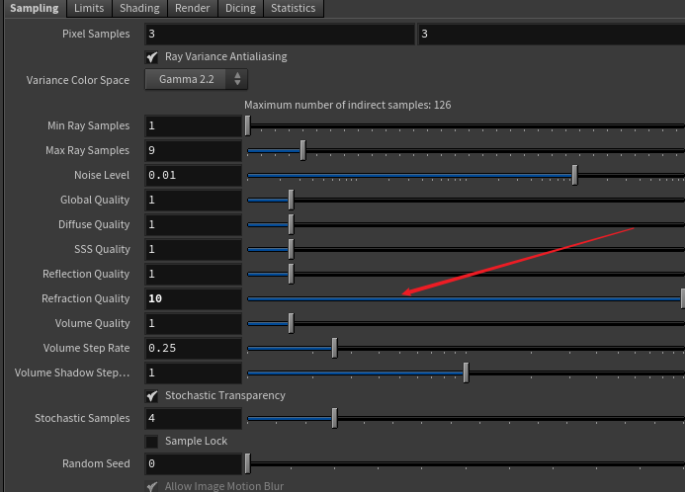Select the Random Seed value field
Screen dimensions: 685x492
tap(192, 464)
